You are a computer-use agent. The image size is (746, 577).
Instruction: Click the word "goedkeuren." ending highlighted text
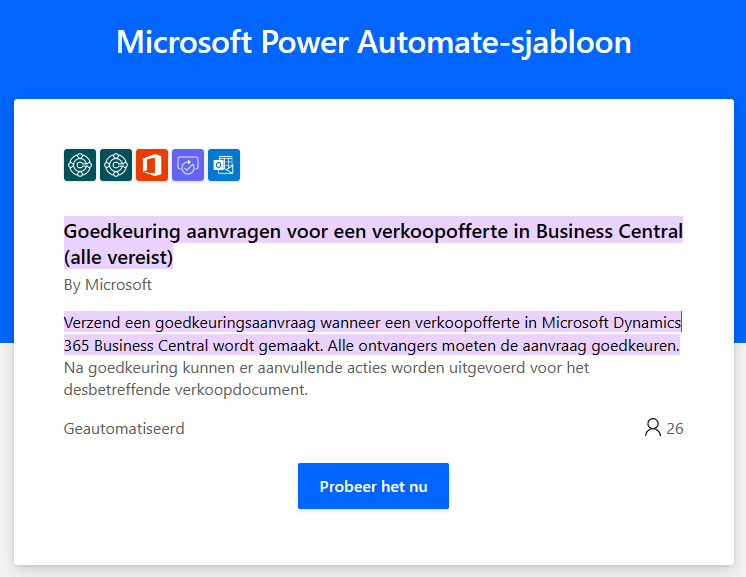635,345
